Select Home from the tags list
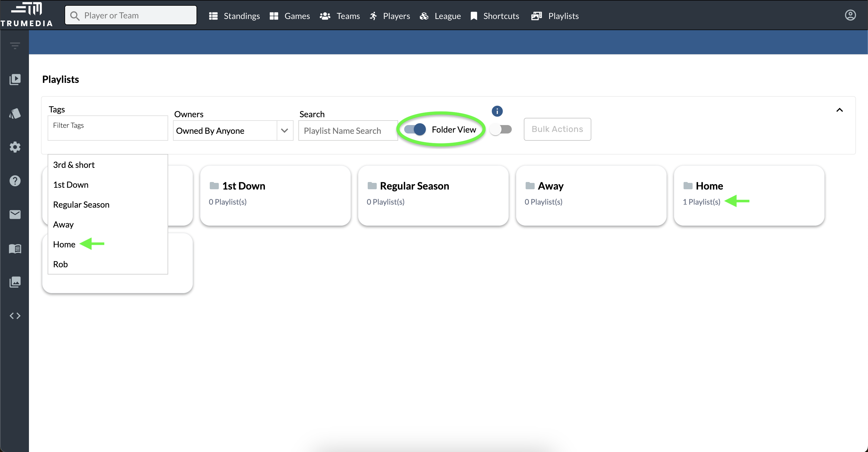The height and width of the screenshot is (452, 868). pyautogui.click(x=64, y=244)
